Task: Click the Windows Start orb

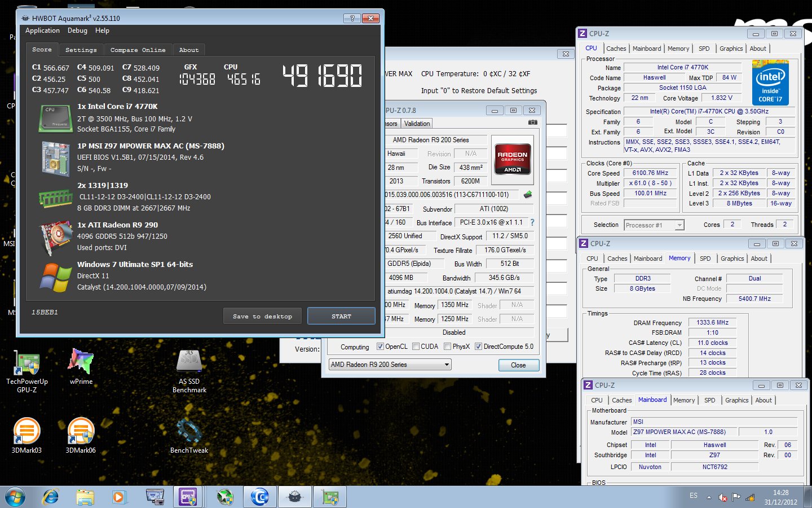Action: point(15,497)
